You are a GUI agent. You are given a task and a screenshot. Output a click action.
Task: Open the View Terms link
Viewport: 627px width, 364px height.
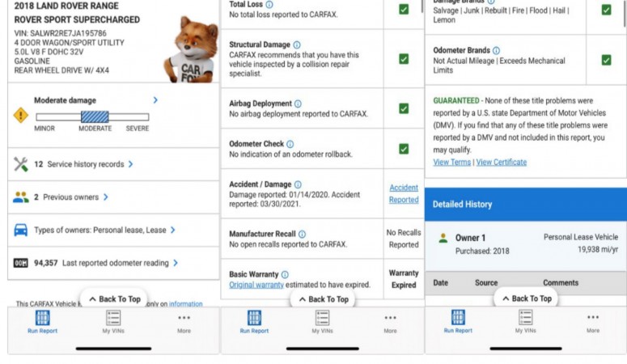[x=452, y=162]
